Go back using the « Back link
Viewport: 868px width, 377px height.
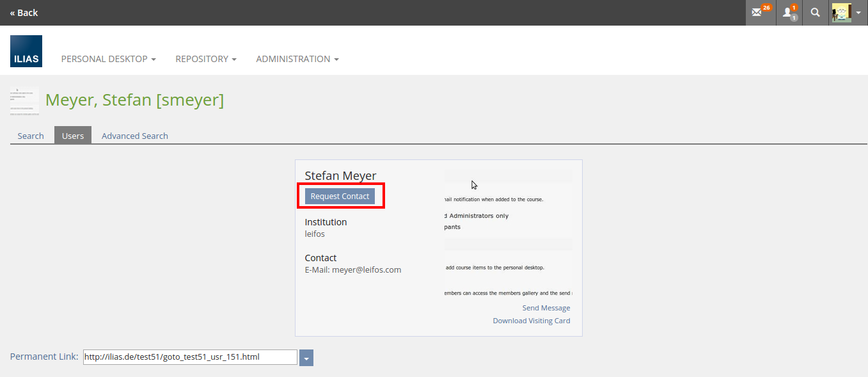click(24, 13)
